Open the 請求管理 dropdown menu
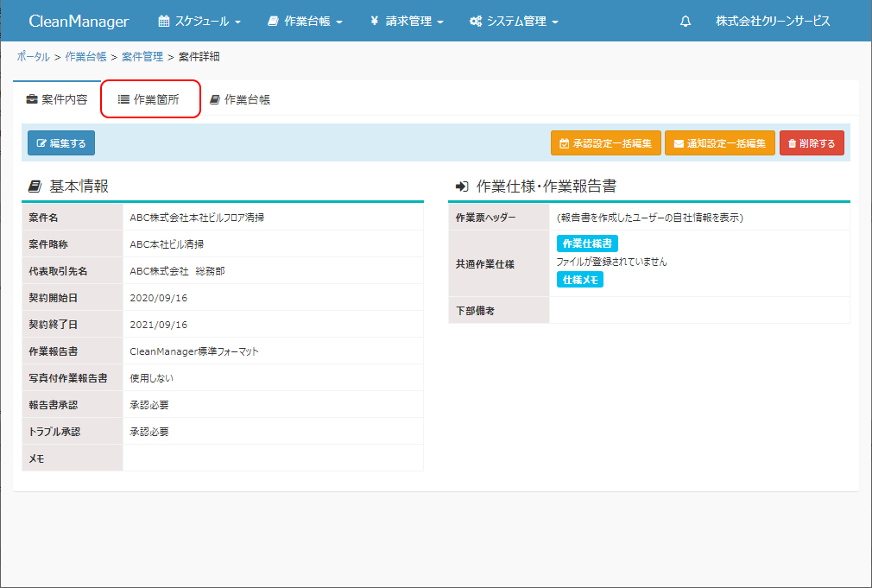Screen dimensions: 872x588 click(x=407, y=22)
